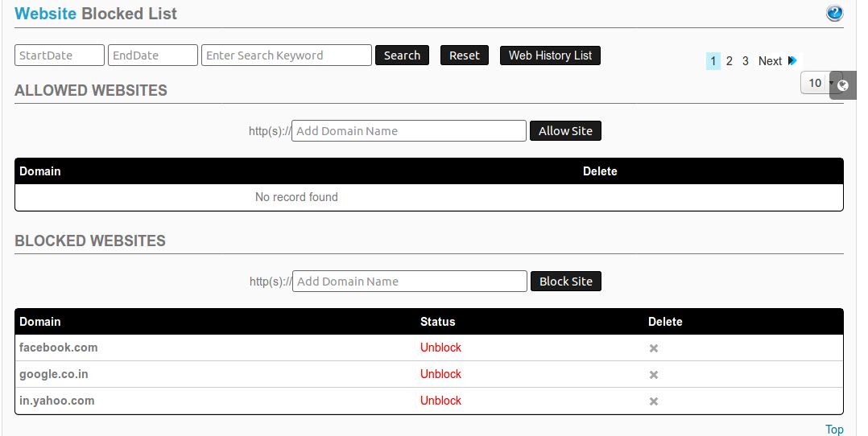Image resolution: width=868 pixels, height=436 pixels.
Task: Focus the Enter Search Keyword field
Action: tap(286, 56)
